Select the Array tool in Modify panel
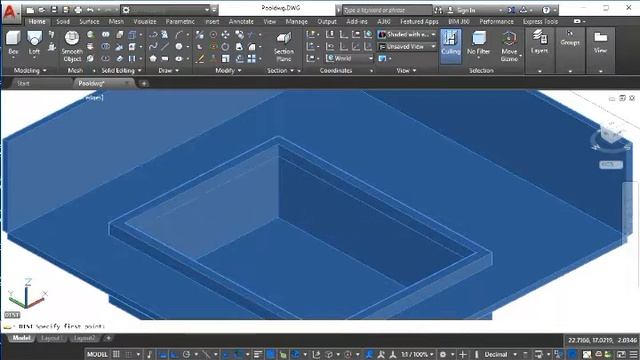The image size is (640, 360). 252,59
